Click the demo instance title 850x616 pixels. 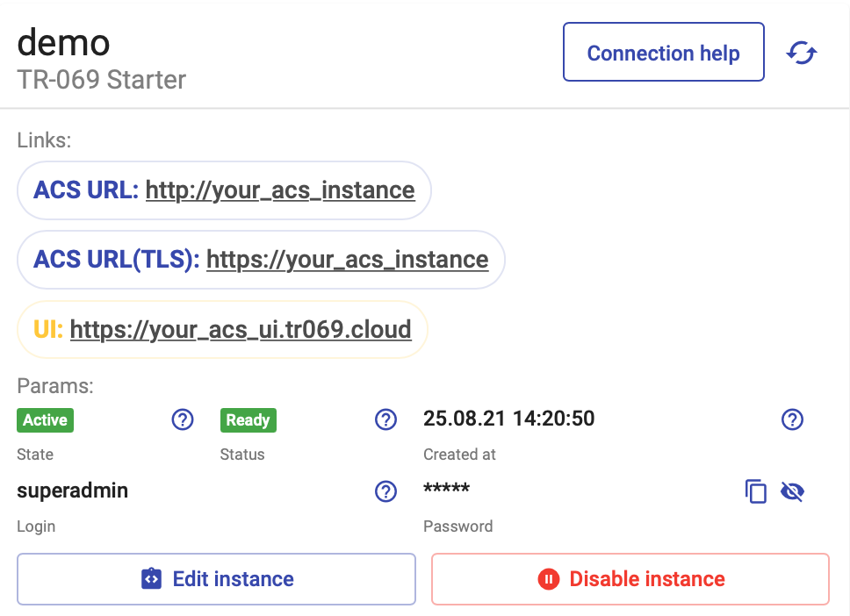pos(62,42)
